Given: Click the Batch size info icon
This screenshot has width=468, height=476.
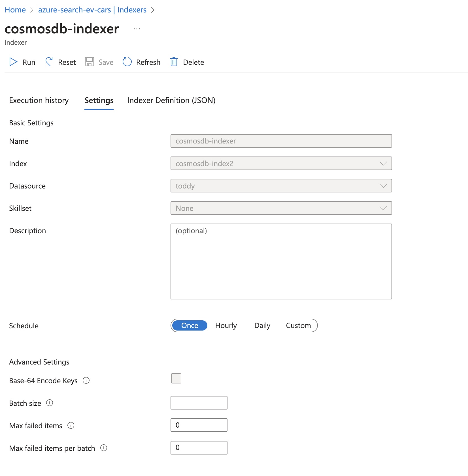Looking at the screenshot, I should click(50, 403).
